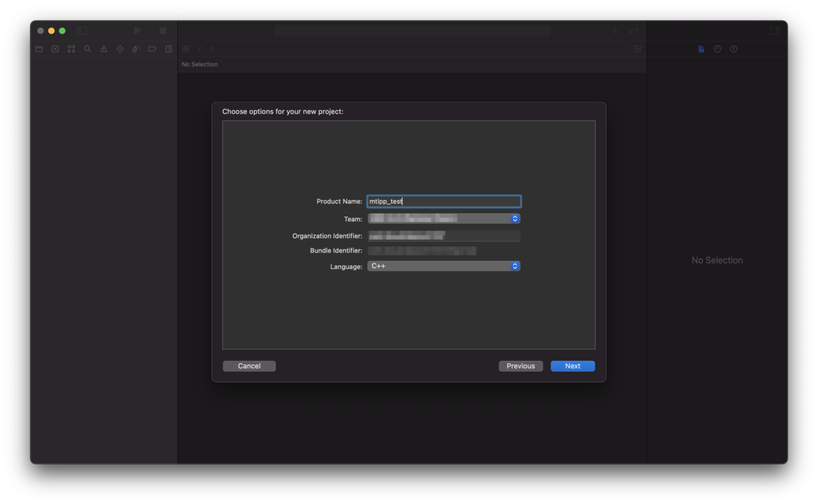Open the Project navigator folder icon
The width and height of the screenshot is (818, 504).
tap(39, 49)
